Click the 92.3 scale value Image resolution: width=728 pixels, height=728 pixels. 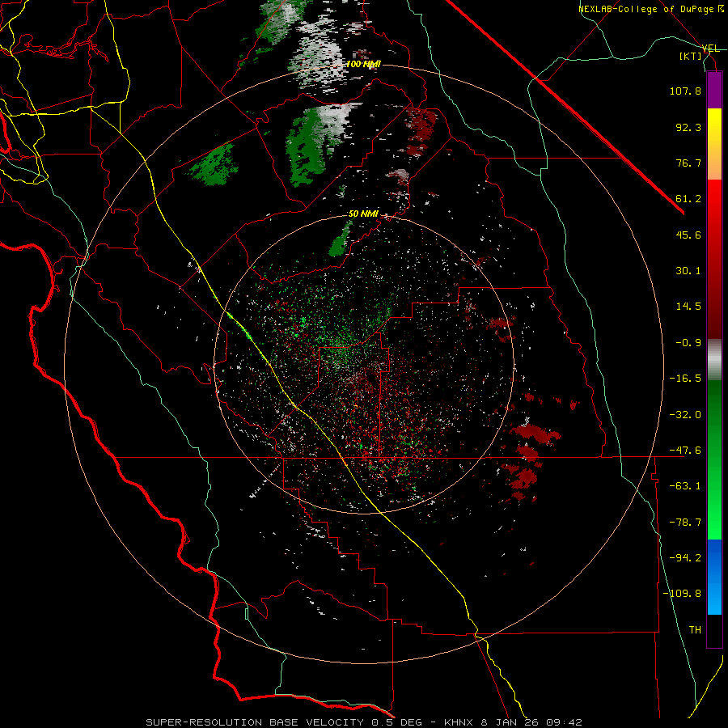pyautogui.click(x=688, y=127)
